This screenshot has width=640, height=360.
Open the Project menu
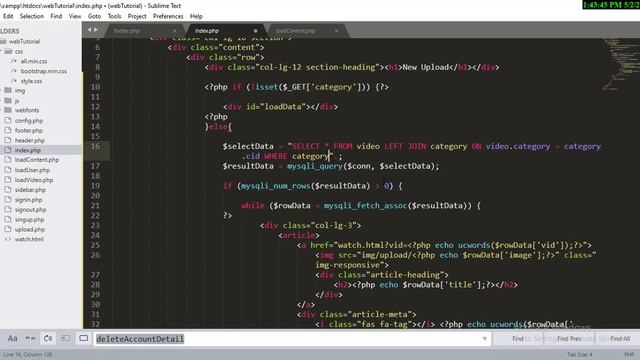[x=137, y=16]
